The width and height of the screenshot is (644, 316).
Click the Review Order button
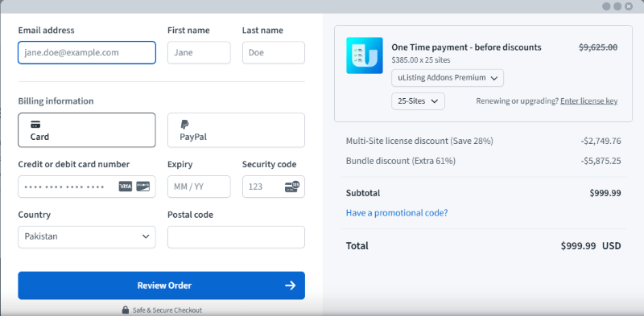point(162,285)
